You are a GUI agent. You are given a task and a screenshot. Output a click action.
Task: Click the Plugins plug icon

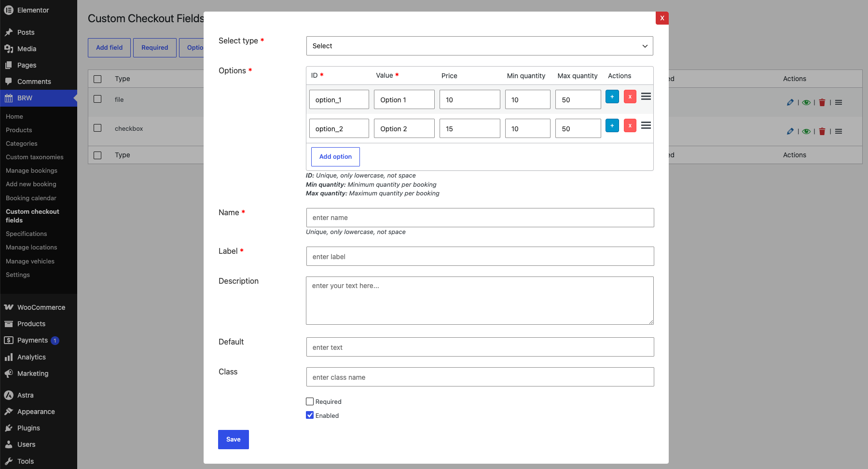click(9, 428)
